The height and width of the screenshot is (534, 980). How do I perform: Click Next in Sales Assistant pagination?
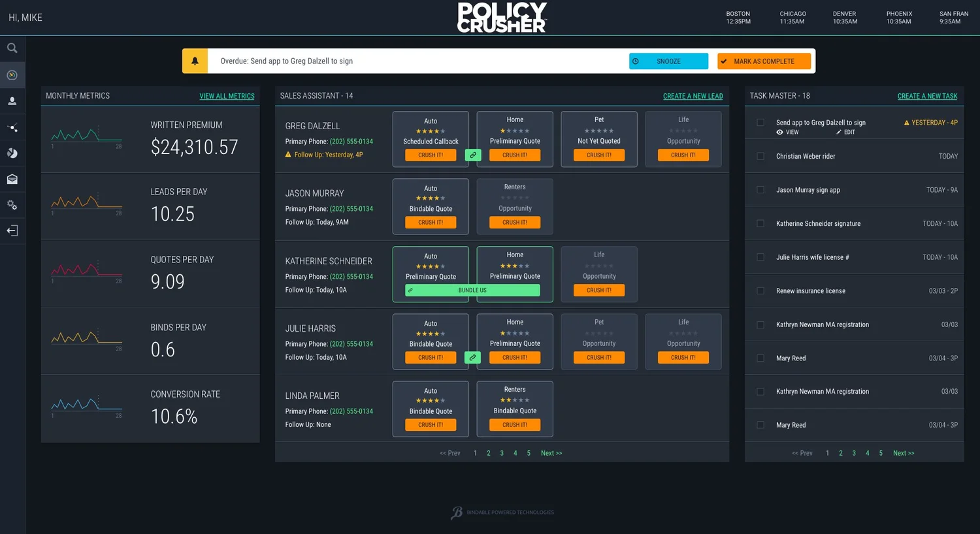click(x=551, y=453)
